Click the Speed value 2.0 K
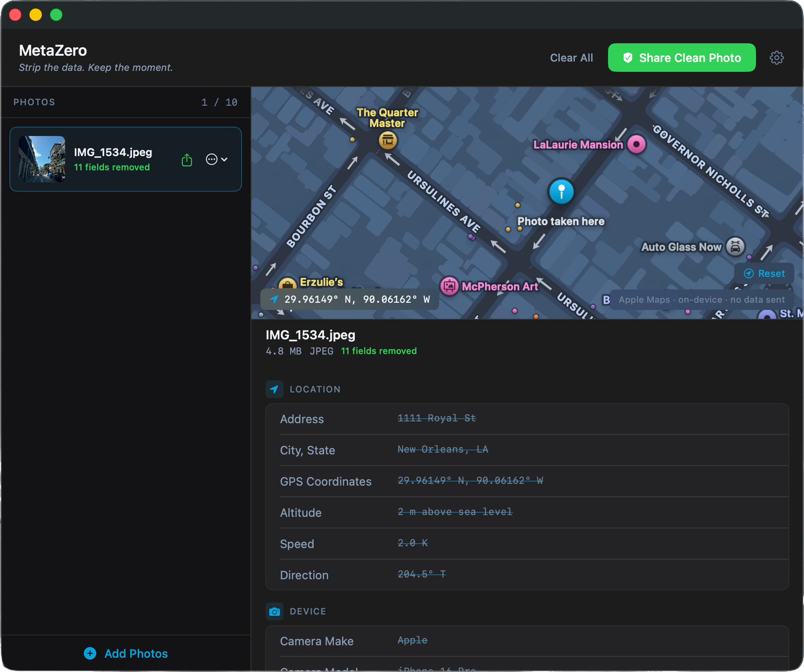Image resolution: width=804 pixels, height=672 pixels. (x=413, y=543)
